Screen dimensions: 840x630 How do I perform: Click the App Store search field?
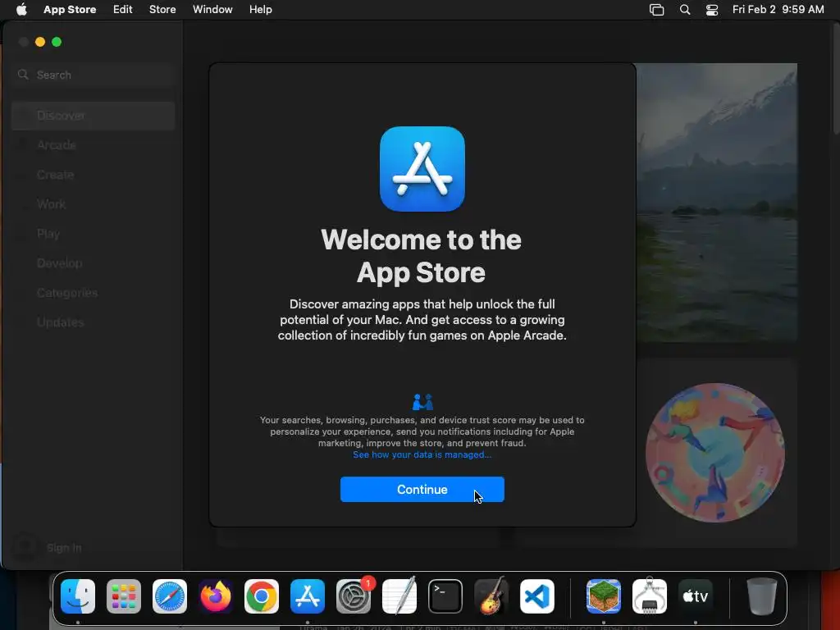pyautogui.click(x=94, y=75)
